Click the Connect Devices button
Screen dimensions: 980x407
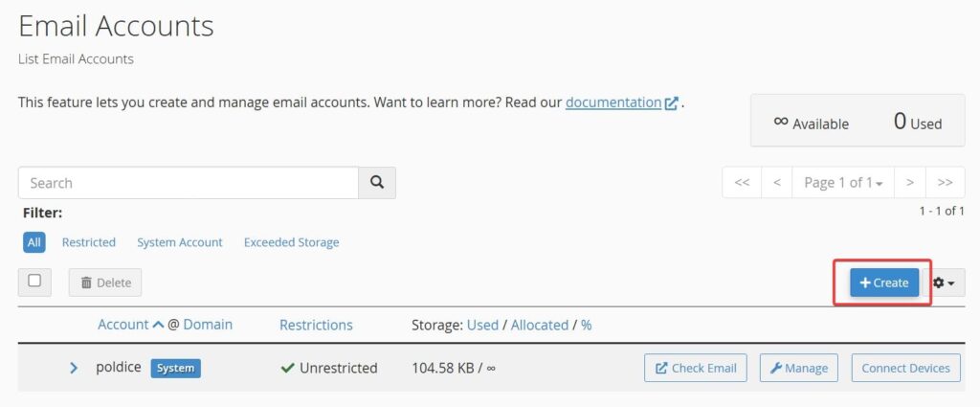905,368
